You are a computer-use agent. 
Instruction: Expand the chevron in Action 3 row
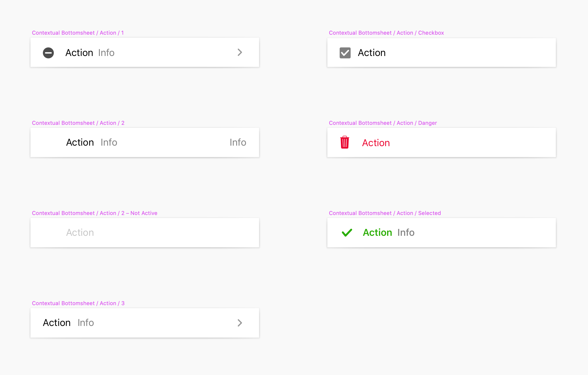(240, 323)
